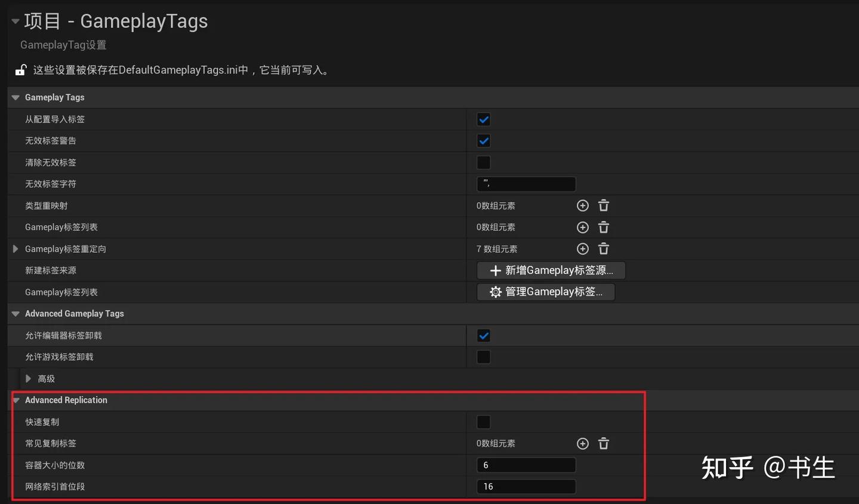Image resolution: width=859 pixels, height=504 pixels.
Task: Toggle 允许编辑器标签卸载 checkbox
Action: 484,336
